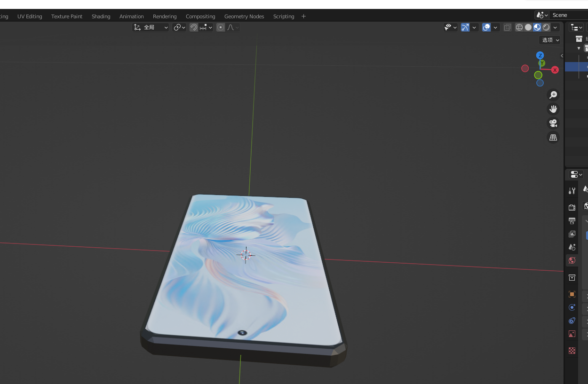Open the Output properties printer icon
Image resolution: width=588 pixels, height=384 pixels.
click(572, 220)
